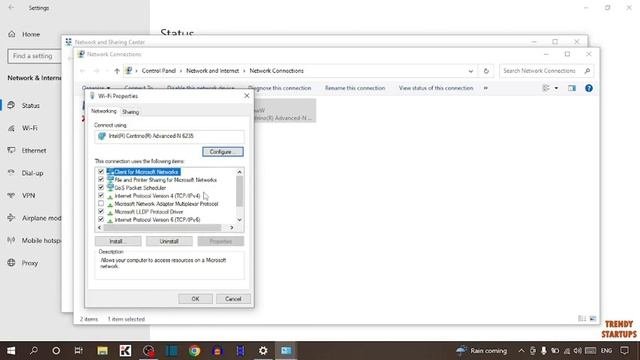Viewport: 640px width, 360px height.
Task: Switch to the Networking tab
Action: tap(104, 111)
